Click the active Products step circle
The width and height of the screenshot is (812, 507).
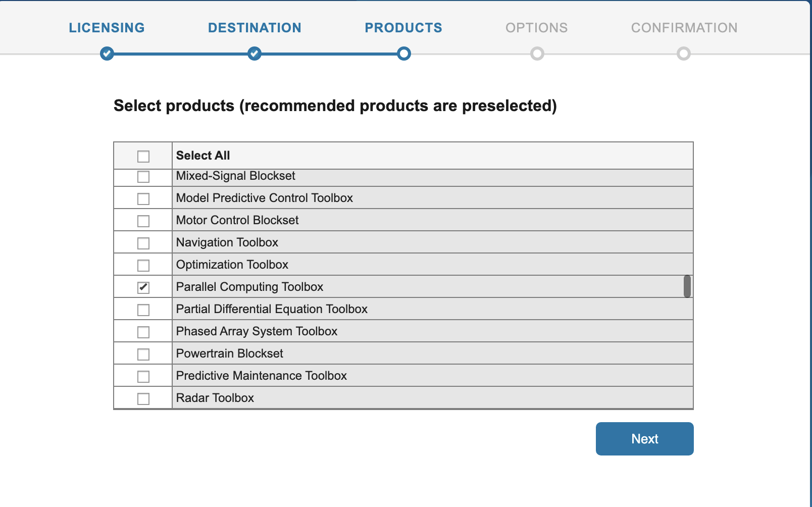[x=403, y=54]
